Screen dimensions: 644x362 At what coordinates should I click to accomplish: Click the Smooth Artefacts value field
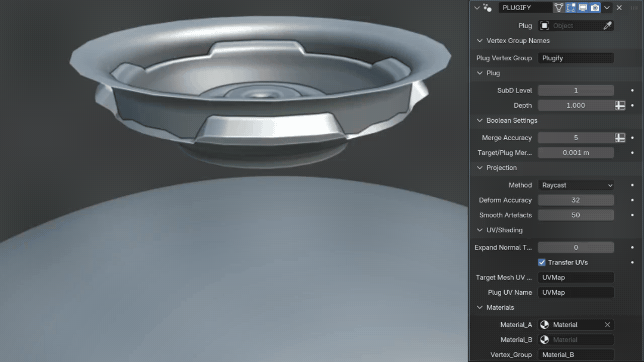pos(576,215)
